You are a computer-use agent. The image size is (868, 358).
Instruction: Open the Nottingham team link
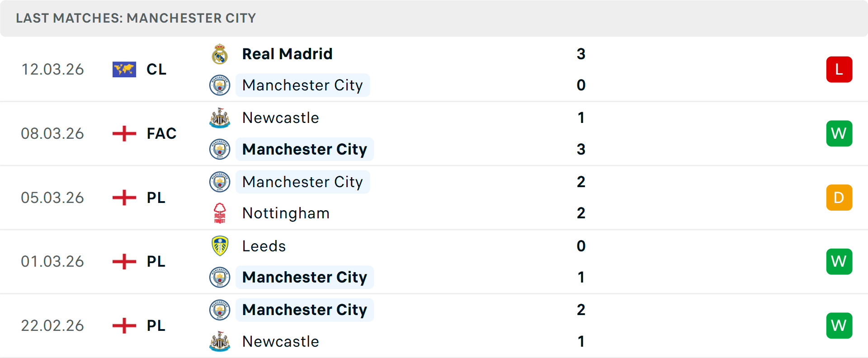coord(286,213)
